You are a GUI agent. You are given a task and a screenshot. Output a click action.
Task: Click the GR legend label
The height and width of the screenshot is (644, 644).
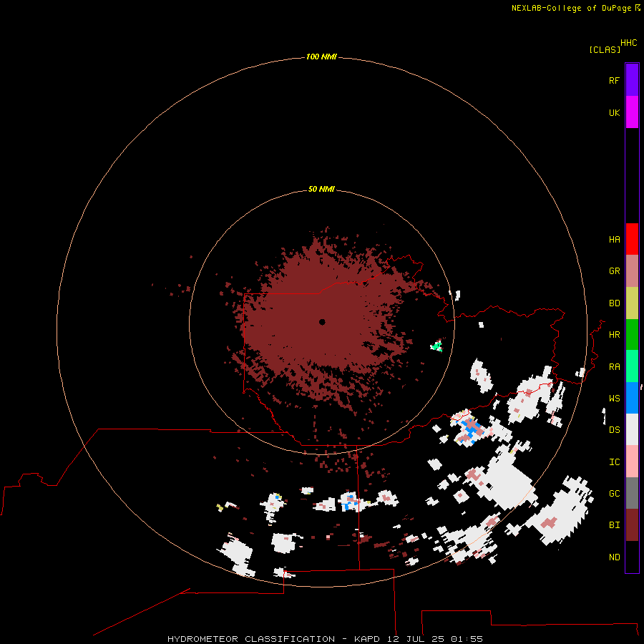[614, 271]
